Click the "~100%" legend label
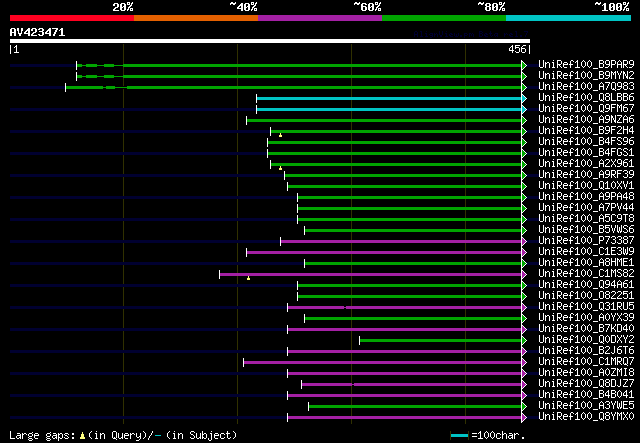640x443 pixels. (x=612, y=7)
